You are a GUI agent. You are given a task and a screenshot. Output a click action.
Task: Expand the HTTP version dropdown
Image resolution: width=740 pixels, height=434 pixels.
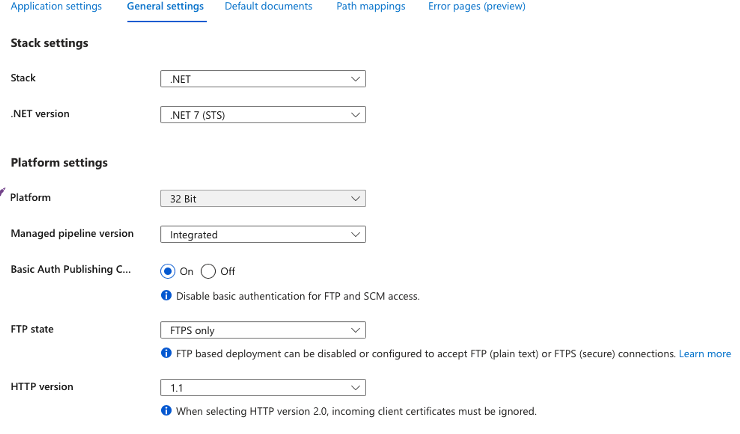[x=262, y=388]
